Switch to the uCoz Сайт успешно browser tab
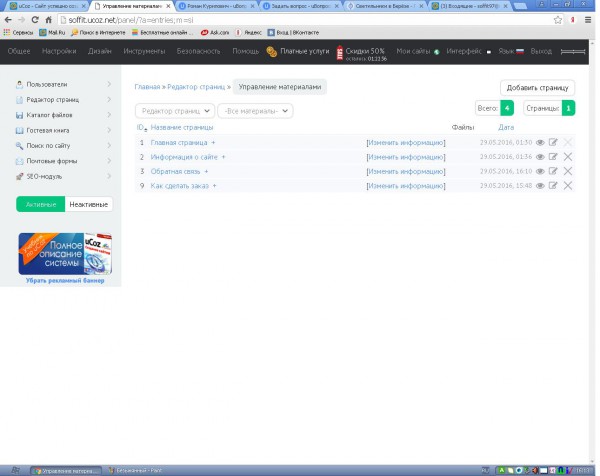The image size is (600, 476). (47, 6)
